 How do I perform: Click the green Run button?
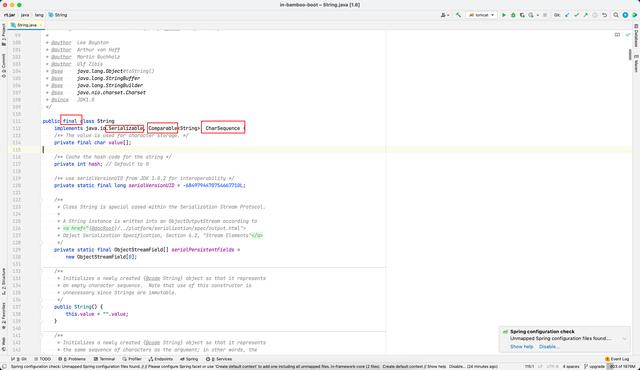[504, 15]
